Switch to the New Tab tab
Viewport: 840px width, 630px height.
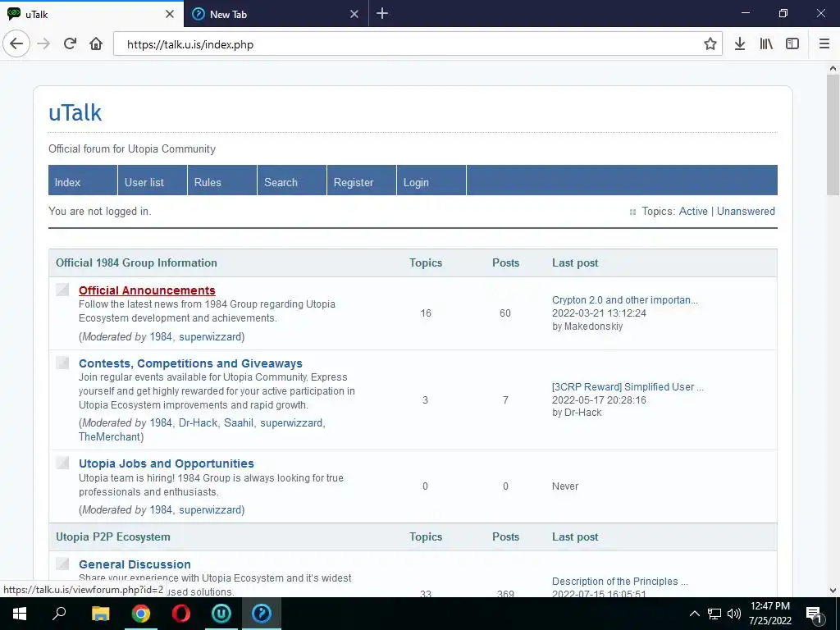276,14
